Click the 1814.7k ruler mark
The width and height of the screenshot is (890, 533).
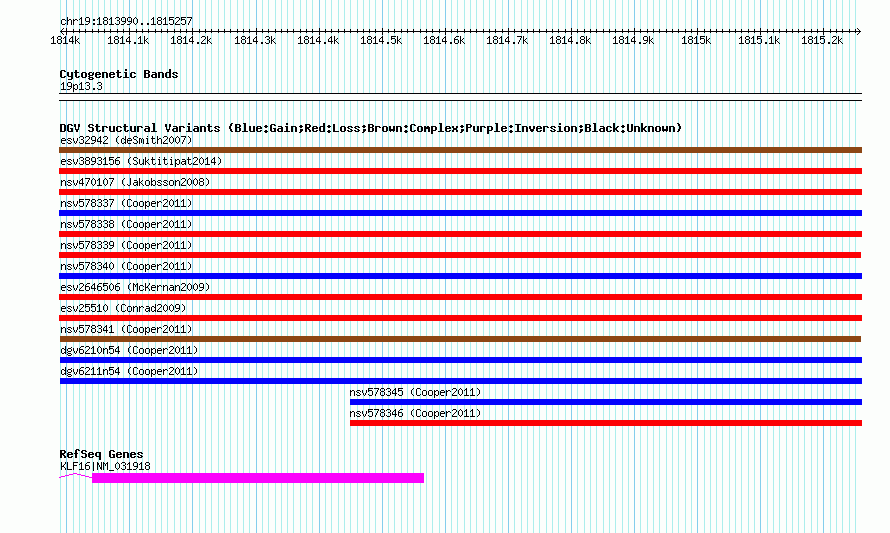click(x=507, y=40)
